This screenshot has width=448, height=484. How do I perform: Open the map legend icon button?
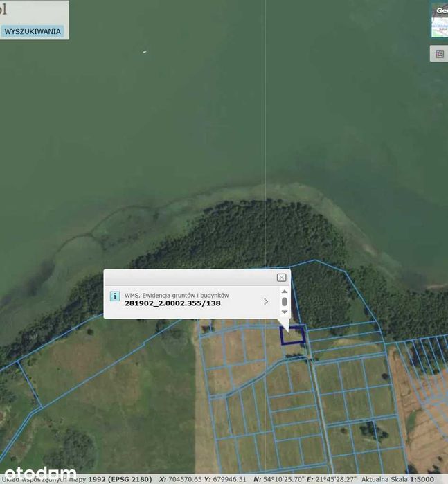(x=440, y=54)
